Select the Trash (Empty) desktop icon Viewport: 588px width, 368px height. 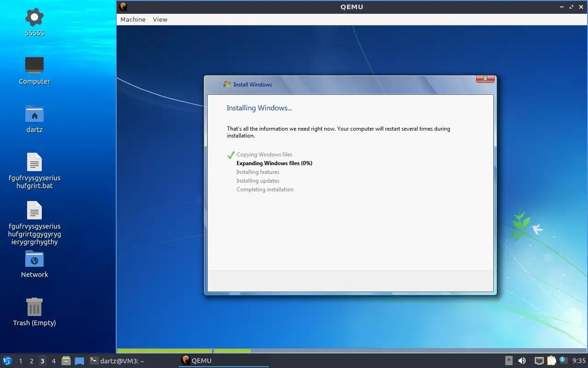[x=34, y=307]
